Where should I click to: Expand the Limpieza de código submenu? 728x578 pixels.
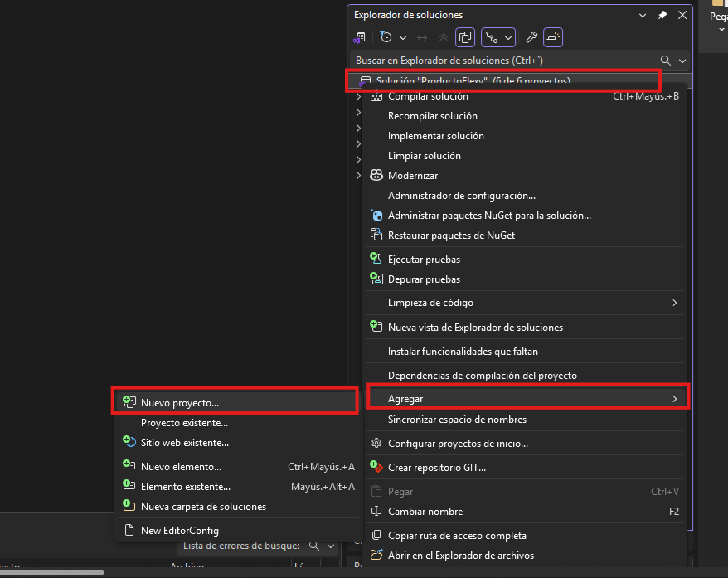pos(525,303)
